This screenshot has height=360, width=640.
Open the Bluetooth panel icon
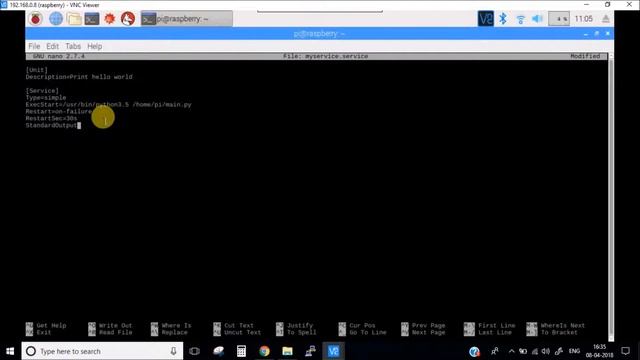(x=503, y=19)
